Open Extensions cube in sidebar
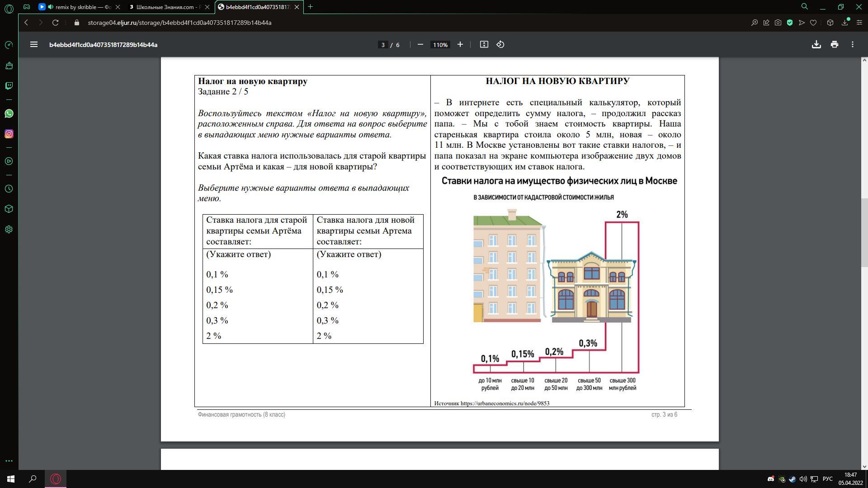The height and width of the screenshot is (488, 868). 9,209
